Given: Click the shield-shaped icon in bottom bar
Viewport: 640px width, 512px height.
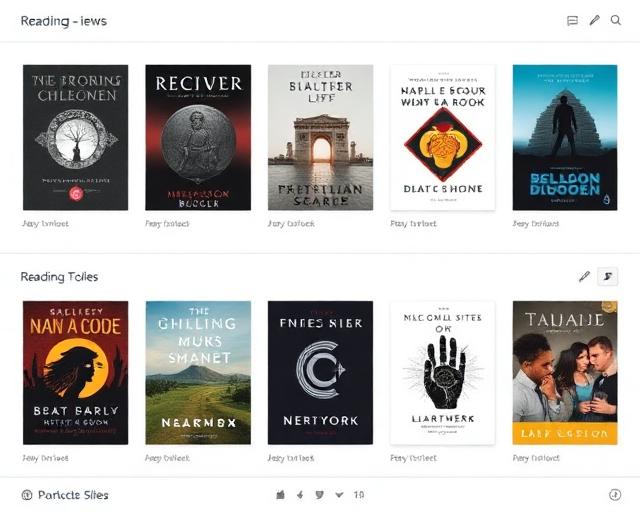Looking at the screenshot, I should click(320, 495).
